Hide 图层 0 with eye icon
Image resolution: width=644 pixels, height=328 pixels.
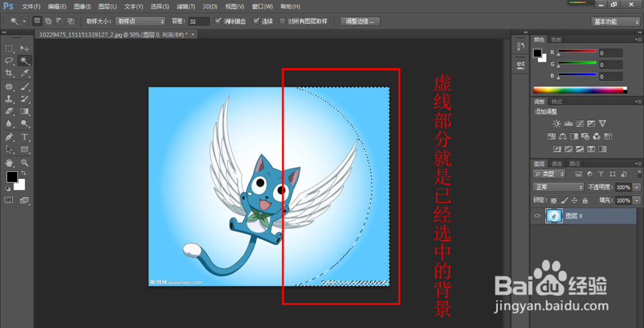(x=537, y=215)
